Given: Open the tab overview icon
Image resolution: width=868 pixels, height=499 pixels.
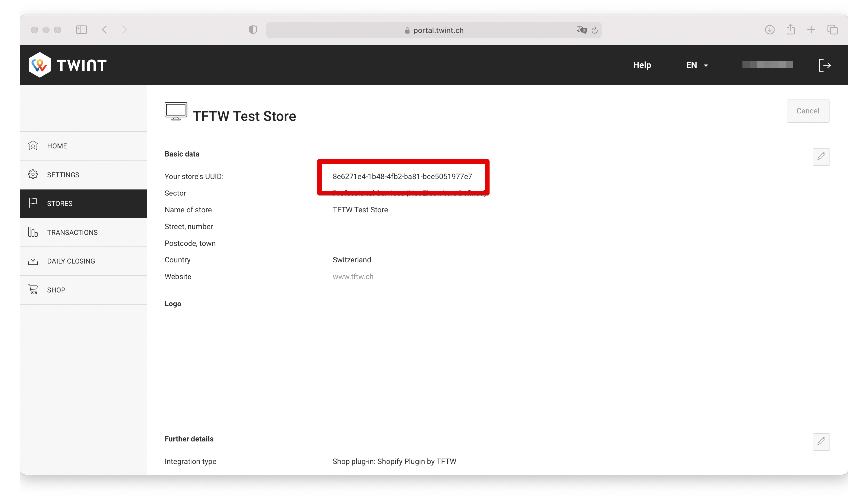Looking at the screenshot, I should pos(832,30).
